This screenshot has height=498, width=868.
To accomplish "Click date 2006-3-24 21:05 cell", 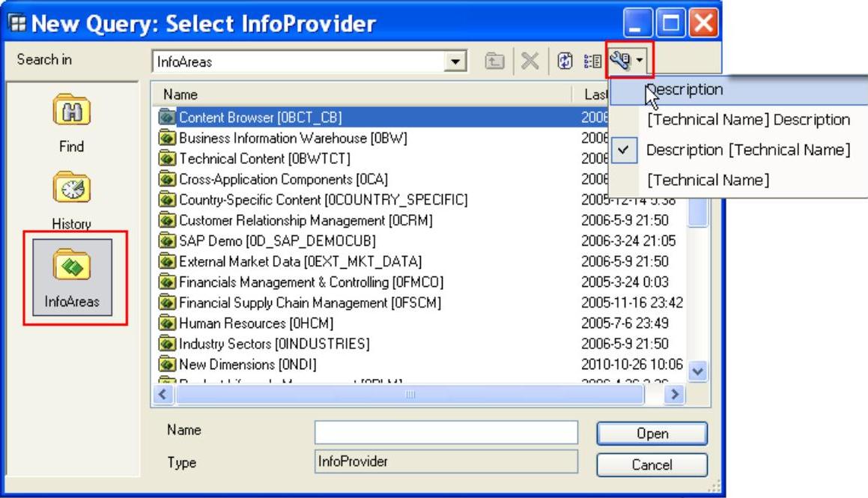I will 628,240.
